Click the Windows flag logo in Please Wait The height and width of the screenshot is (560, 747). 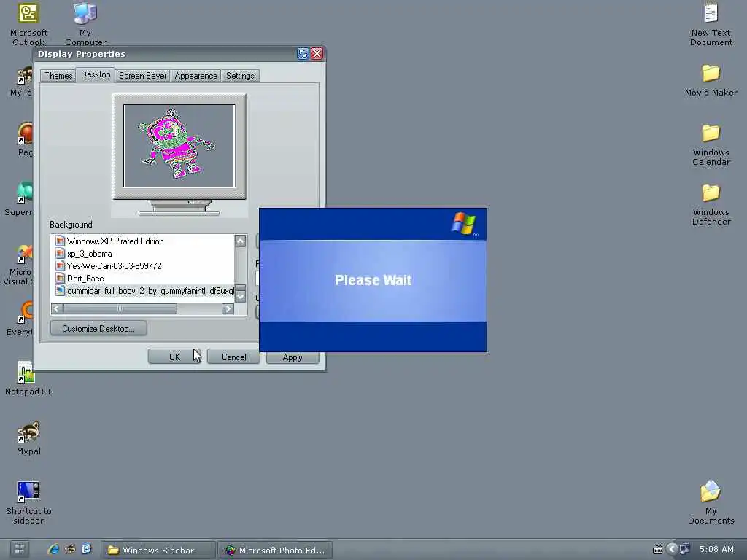[x=463, y=223]
